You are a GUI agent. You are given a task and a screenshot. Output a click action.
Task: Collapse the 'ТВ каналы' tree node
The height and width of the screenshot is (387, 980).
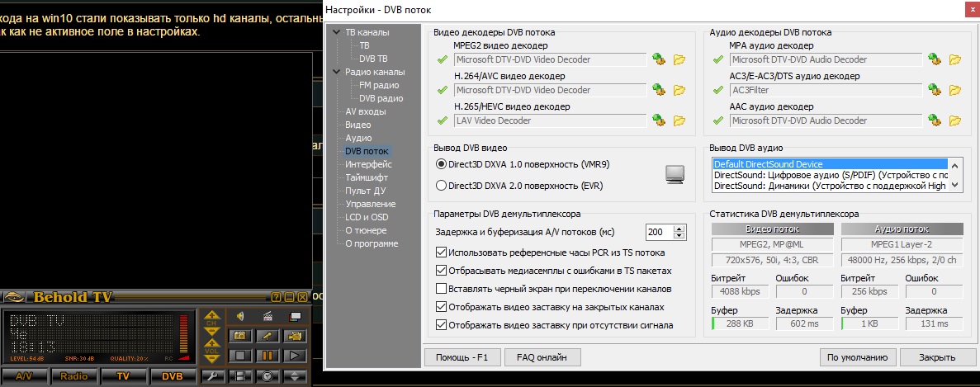pyautogui.click(x=336, y=32)
